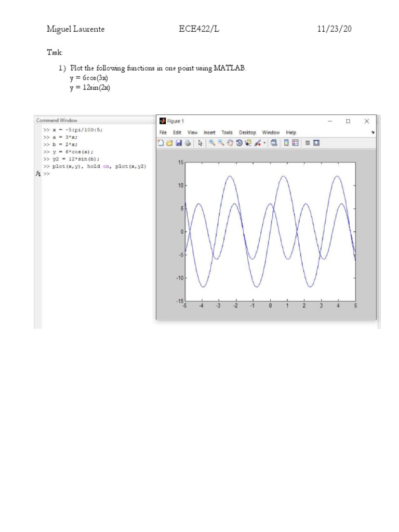399x532 pixels.
Task: Click the name Miguel Laurente
Action: coord(76,29)
